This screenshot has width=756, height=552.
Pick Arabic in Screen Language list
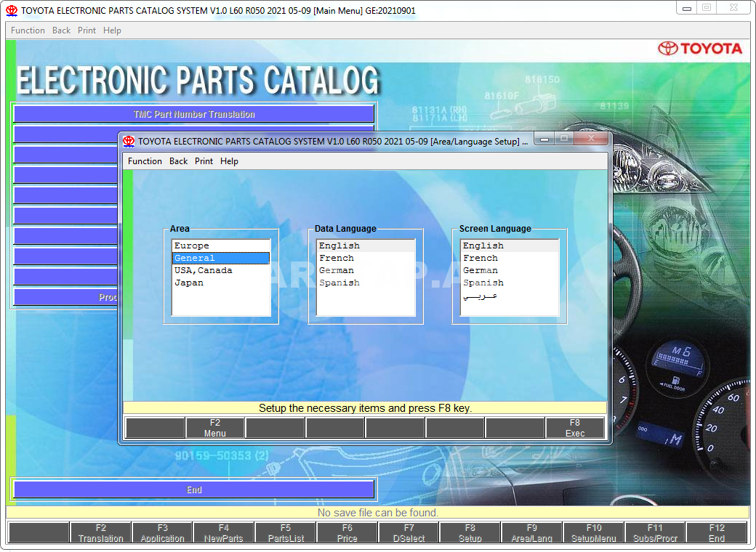pyautogui.click(x=510, y=296)
